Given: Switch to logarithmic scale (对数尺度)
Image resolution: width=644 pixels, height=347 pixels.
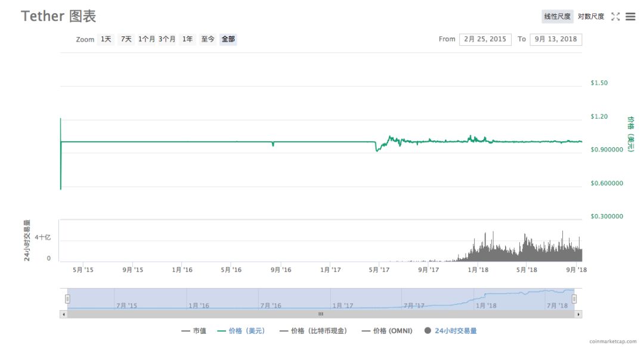Looking at the screenshot, I should point(590,17).
